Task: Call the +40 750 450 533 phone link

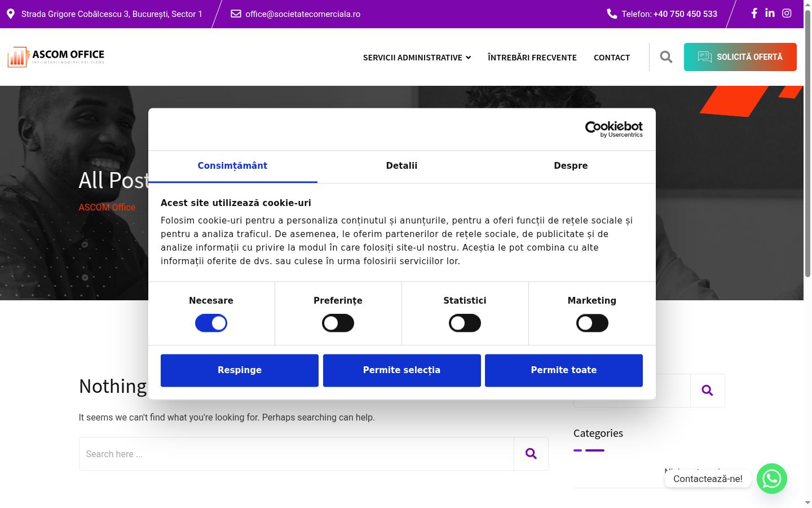Action: pos(685,14)
